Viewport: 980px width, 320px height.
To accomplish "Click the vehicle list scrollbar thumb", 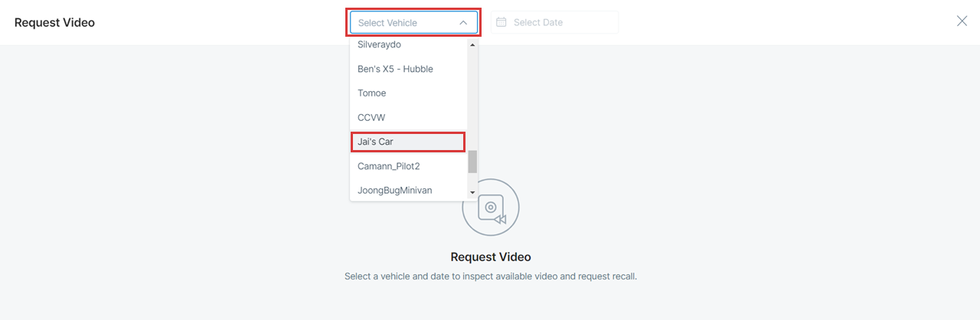I will (x=472, y=162).
